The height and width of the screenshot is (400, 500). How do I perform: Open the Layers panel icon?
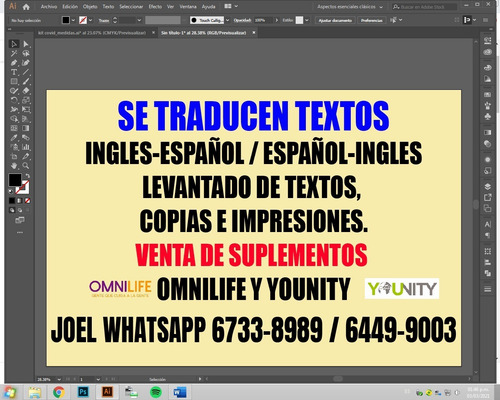pyautogui.click(x=487, y=186)
